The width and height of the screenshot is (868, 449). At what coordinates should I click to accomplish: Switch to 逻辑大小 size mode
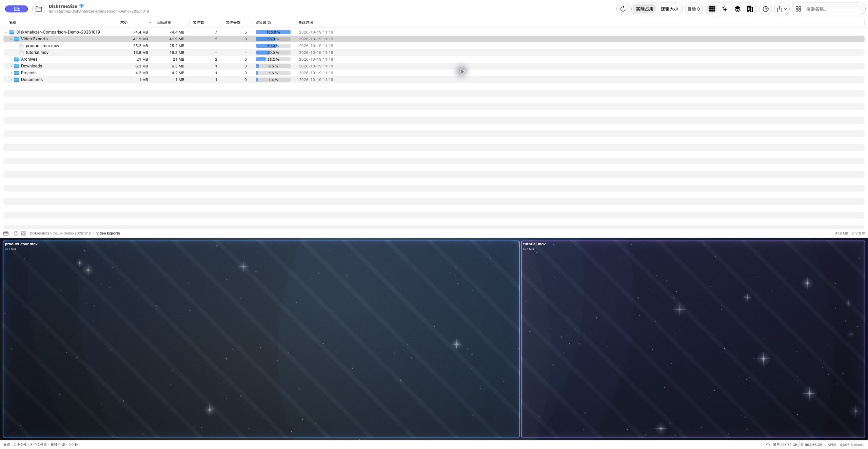[x=669, y=9]
